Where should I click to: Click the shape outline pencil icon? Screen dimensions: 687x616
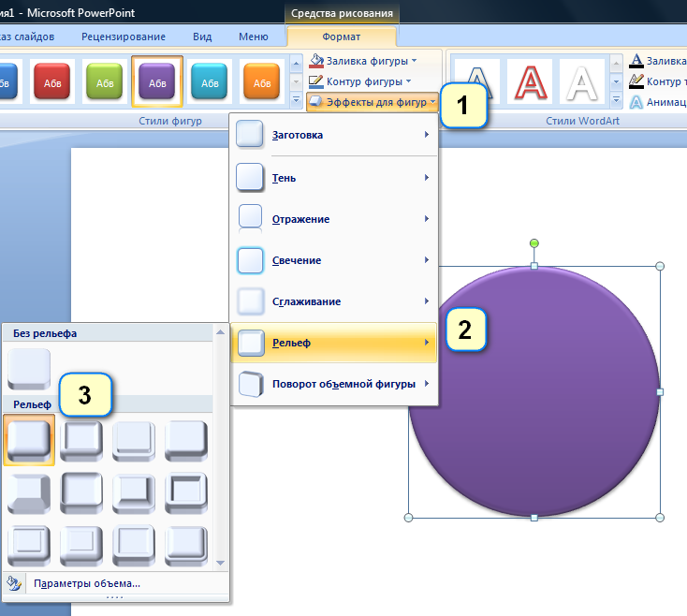pyautogui.click(x=316, y=81)
